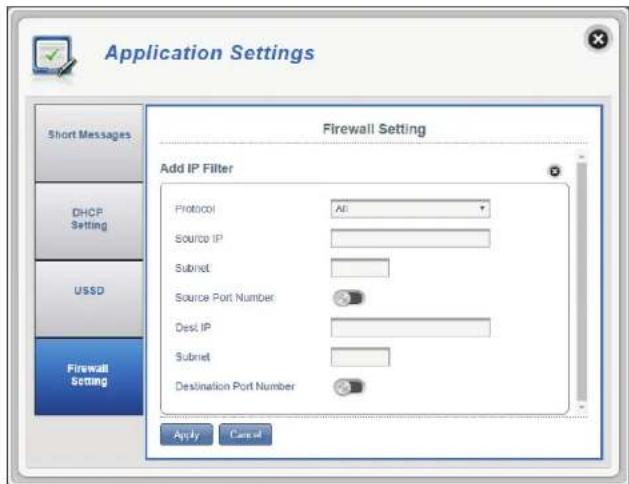The height and width of the screenshot is (484, 629).
Task: Click the Protocol label
Action: coord(195,209)
